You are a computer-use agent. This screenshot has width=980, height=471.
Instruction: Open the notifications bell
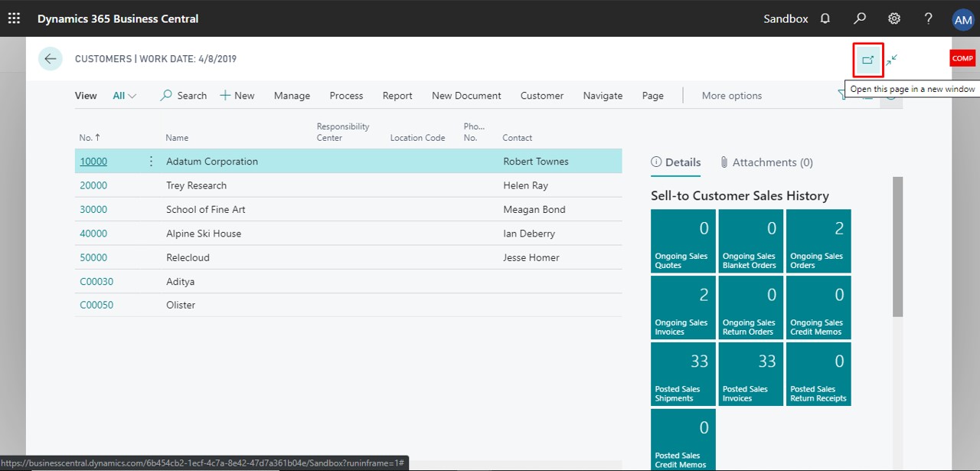tap(825, 18)
